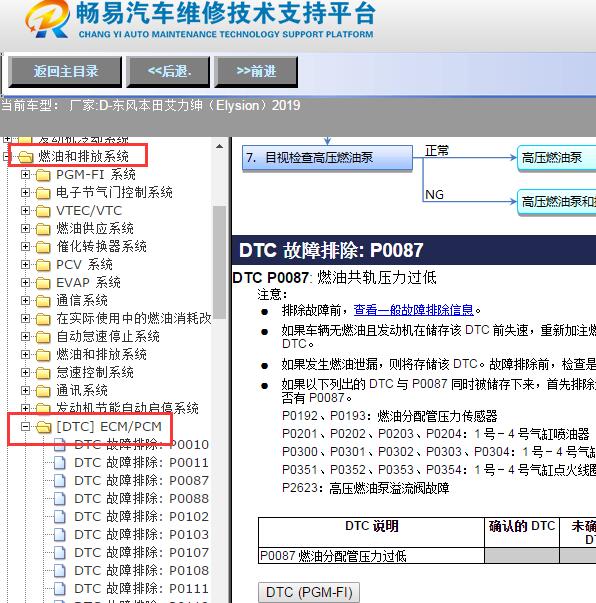The image size is (596, 603).
Task: Click the 返回主目录 button
Action: (x=65, y=72)
